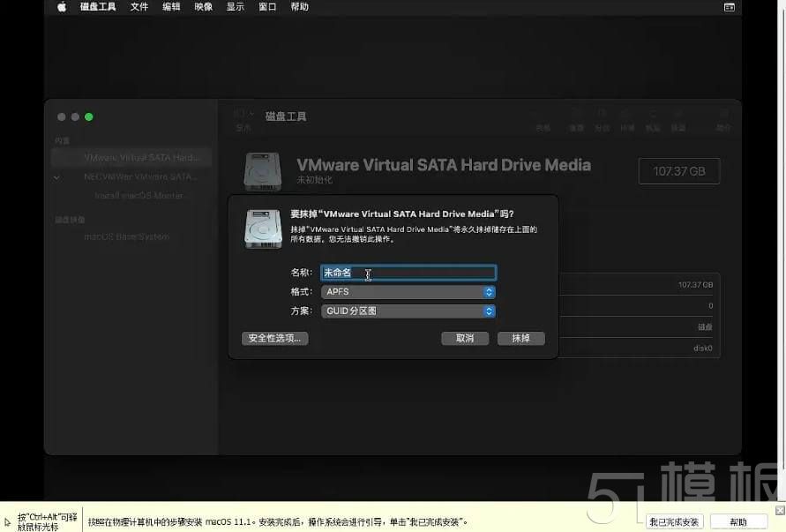Click the 名称 field showing 未命名

click(x=408, y=272)
